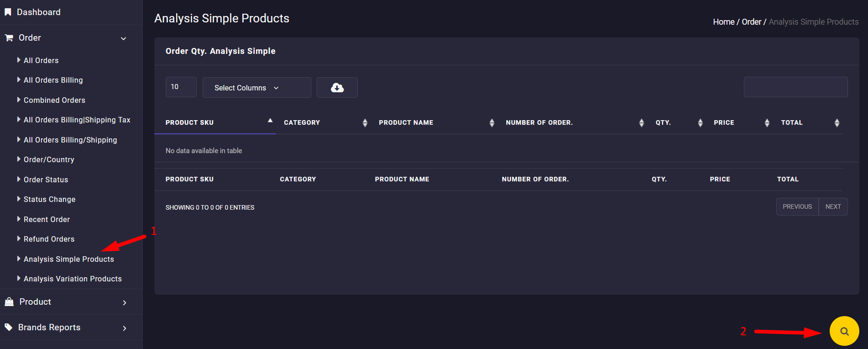Click the Home breadcrumb link
Image resolution: width=868 pixels, height=349 pixels.
[723, 22]
